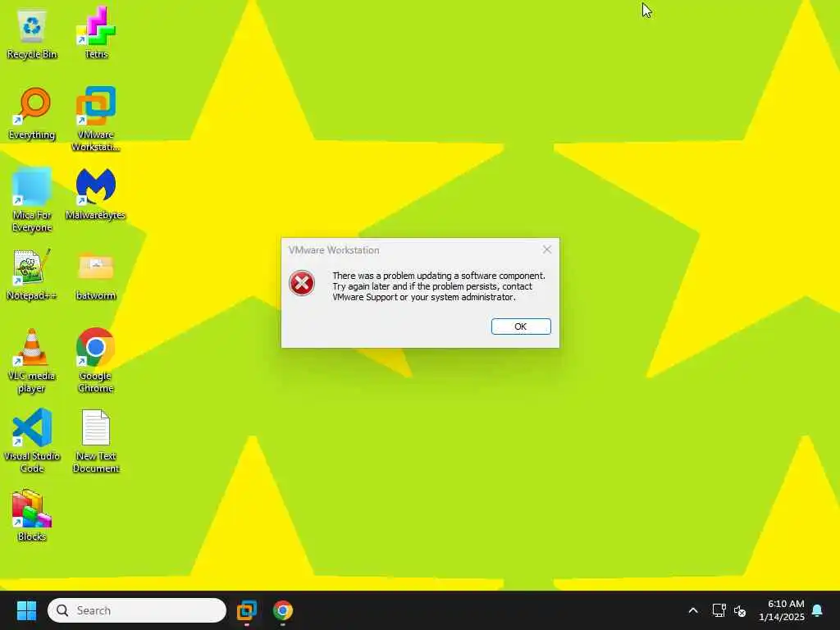Screen dimensions: 840x630
Task: Switch to VMware Workstation on the taskbar
Action: 247,610
